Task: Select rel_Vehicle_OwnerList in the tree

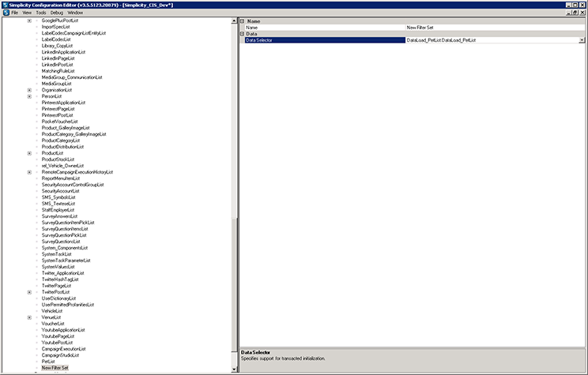Action: pyautogui.click(x=62, y=166)
